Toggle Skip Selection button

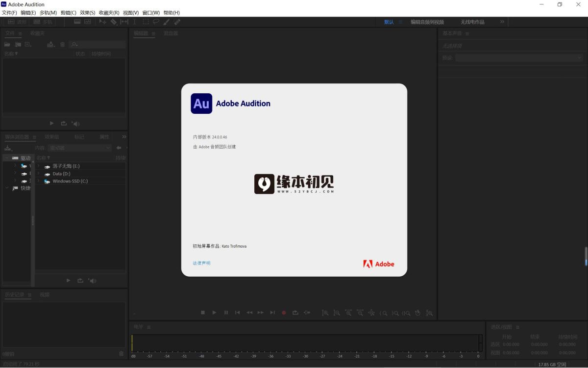point(307,313)
